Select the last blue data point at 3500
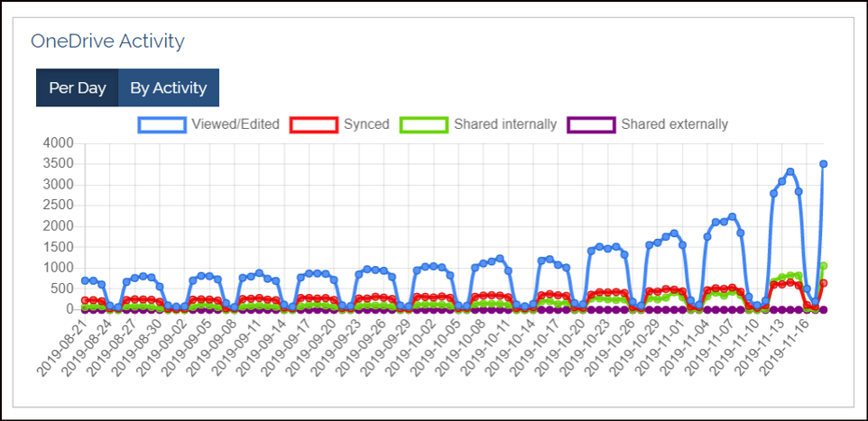The height and width of the screenshot is (421, 868). pos(824,164)
